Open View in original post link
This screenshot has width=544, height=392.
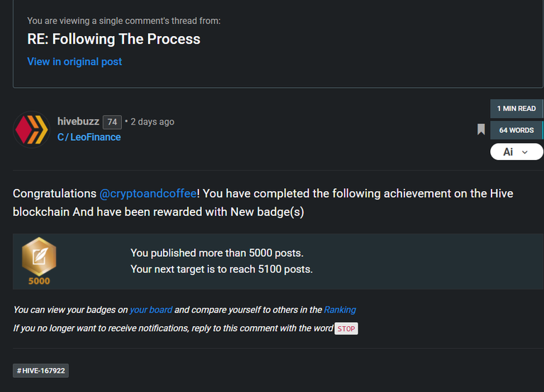[x=74, y=62]
